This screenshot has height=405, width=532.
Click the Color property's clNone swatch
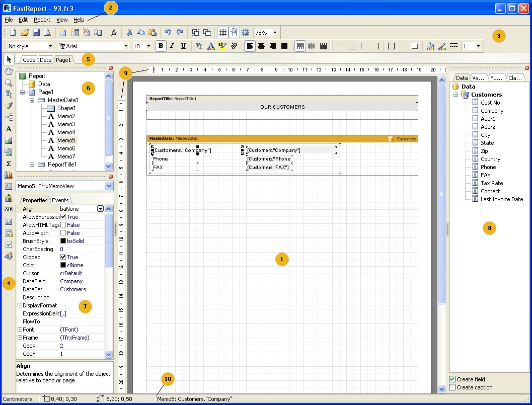point(63,265)
